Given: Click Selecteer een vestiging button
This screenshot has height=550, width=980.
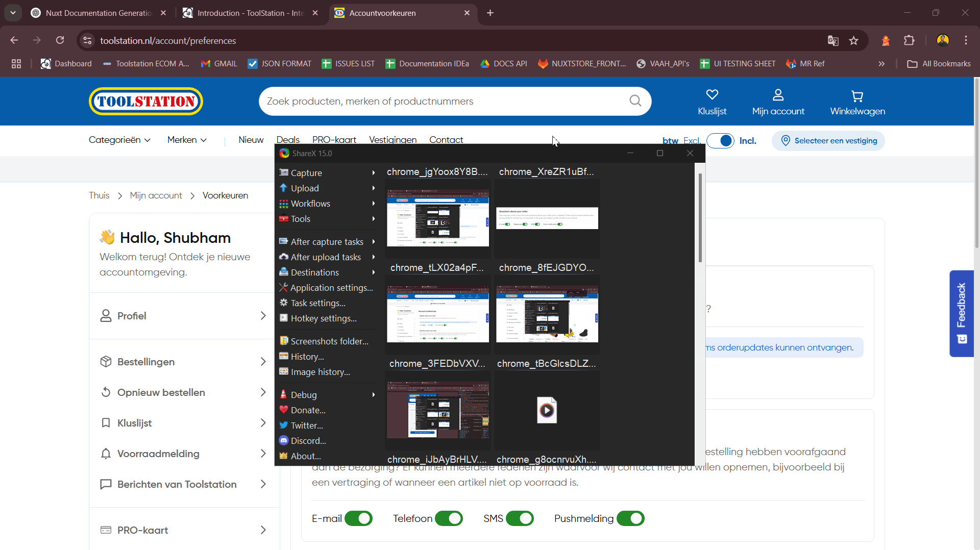Looking at the screenshot, I should [x=828, y=141].
